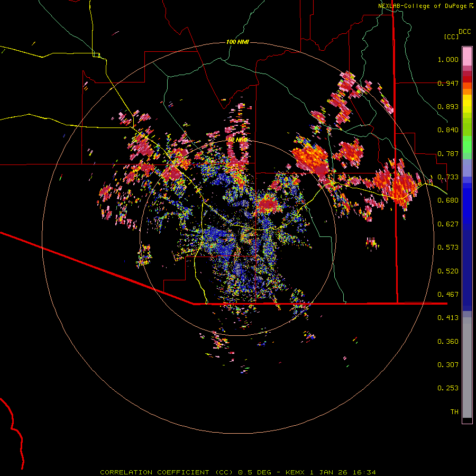
Task: Click the 0.733 color scale value
Action: 448,177
